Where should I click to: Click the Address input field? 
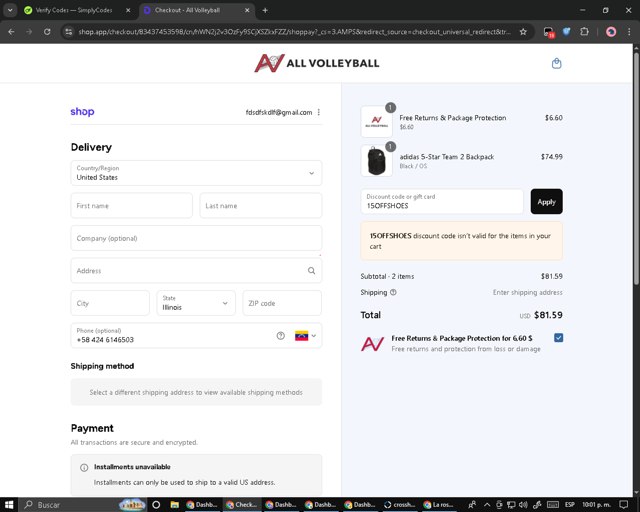[x=196, y=270]
